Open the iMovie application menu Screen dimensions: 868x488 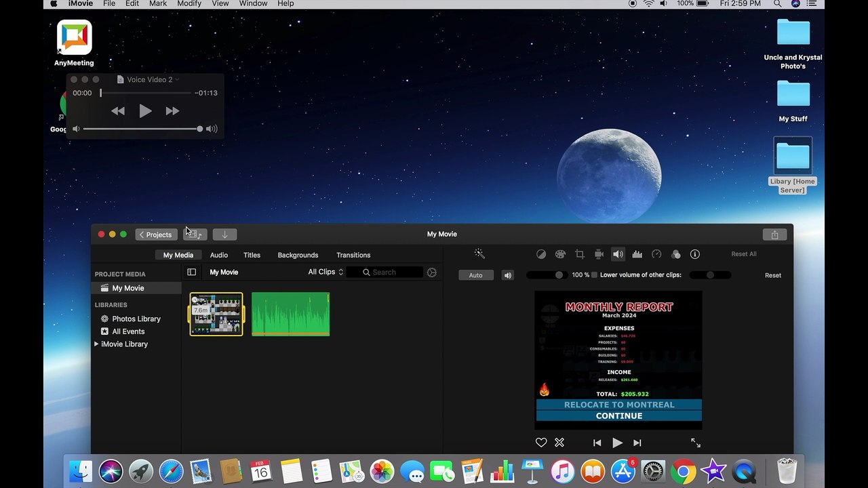coord(81,4)
